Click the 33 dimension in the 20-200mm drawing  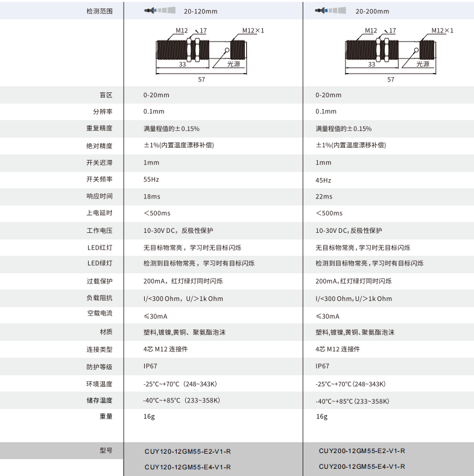pyautogui.click(x=371, y=65)
